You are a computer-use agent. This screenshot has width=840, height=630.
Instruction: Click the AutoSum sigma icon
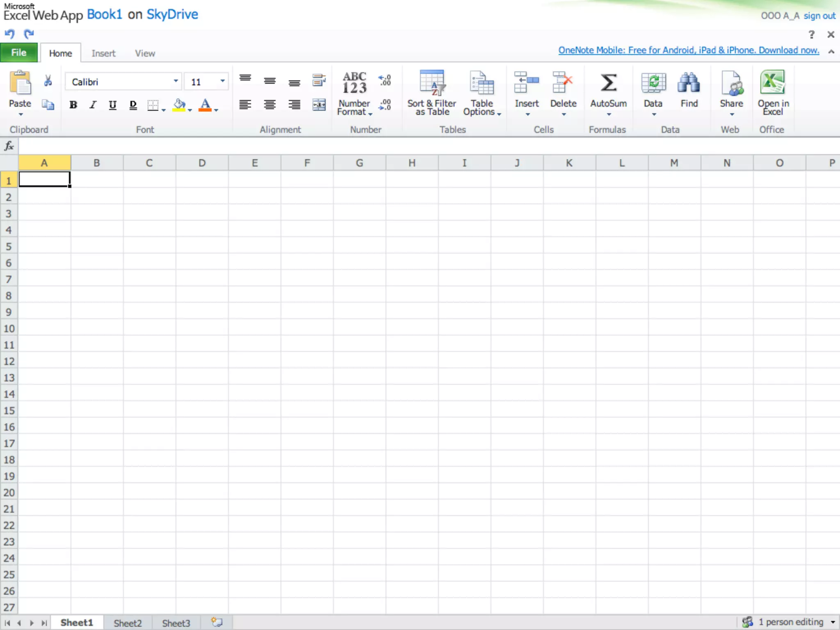pyautogui.click(x=608, y=83)
